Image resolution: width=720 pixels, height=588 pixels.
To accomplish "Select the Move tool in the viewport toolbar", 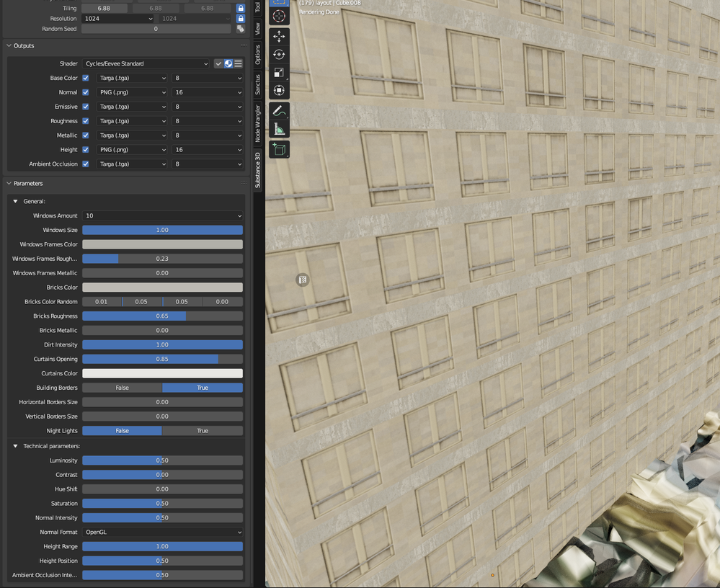I will [279, 36].
